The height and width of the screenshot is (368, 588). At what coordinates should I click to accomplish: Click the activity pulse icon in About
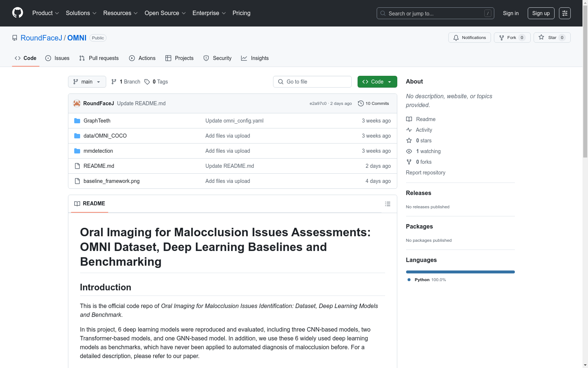point(409,130)
